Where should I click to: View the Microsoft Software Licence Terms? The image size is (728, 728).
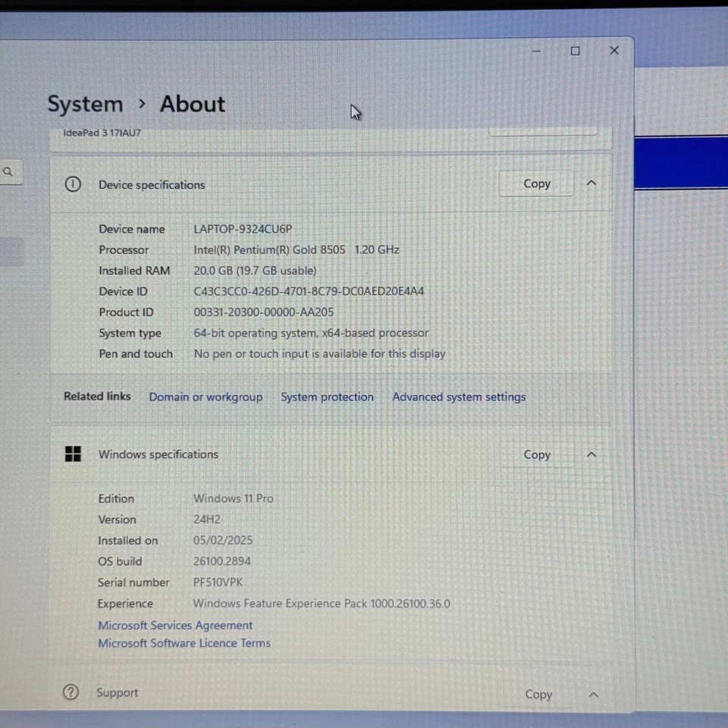(184, 642)
